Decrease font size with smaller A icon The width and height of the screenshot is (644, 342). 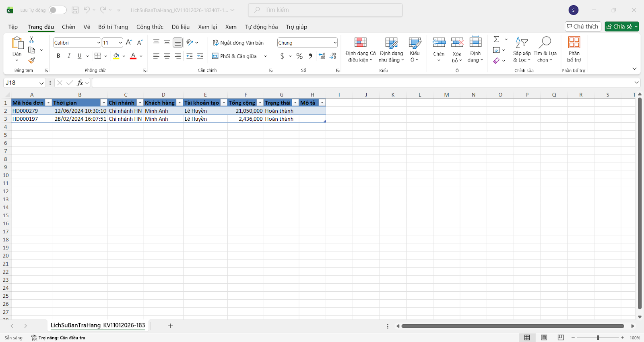click(140, 42)
